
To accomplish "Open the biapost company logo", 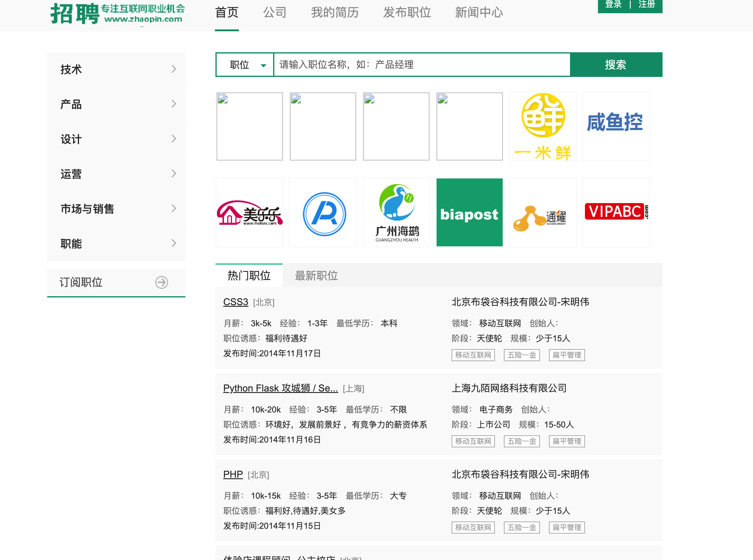I will click(470, 212).
